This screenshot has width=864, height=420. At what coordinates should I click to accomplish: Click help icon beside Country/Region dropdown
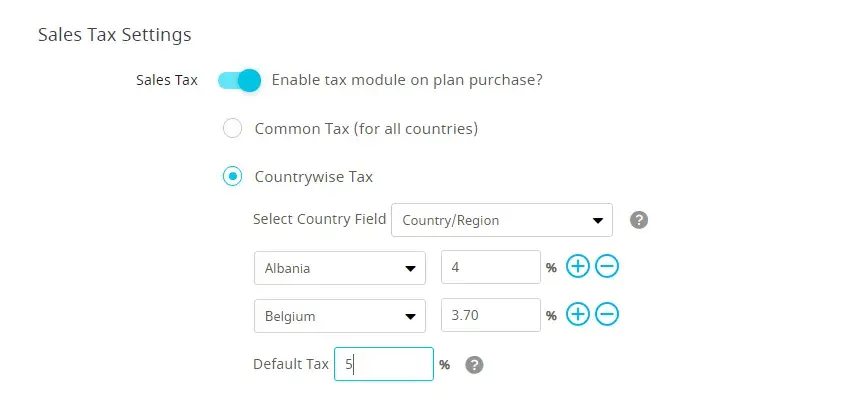click(x=639, y=220)
